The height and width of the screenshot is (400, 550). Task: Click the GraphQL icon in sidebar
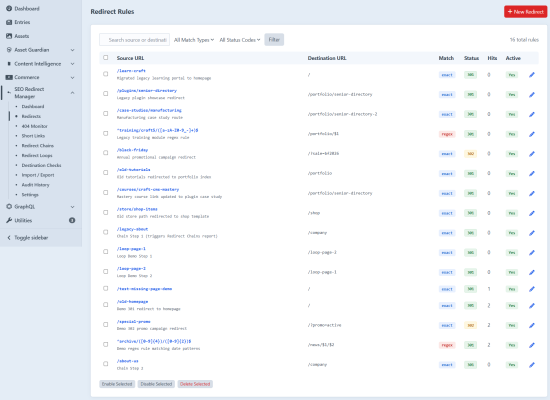pyautogui.click(x=9, y=207)
